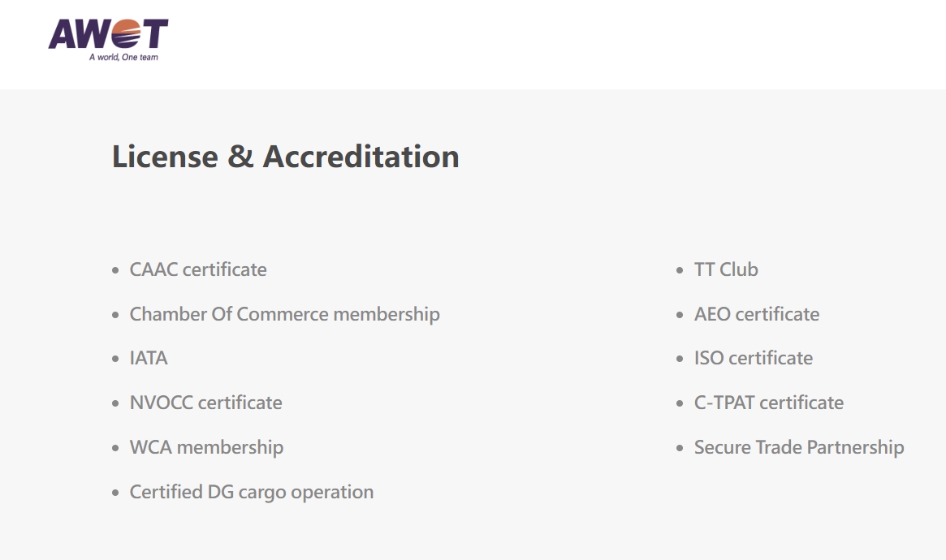Viewport: 946px width, 560px height.
Task: Click the 'A world, One team' tagline
Action: 123,58
